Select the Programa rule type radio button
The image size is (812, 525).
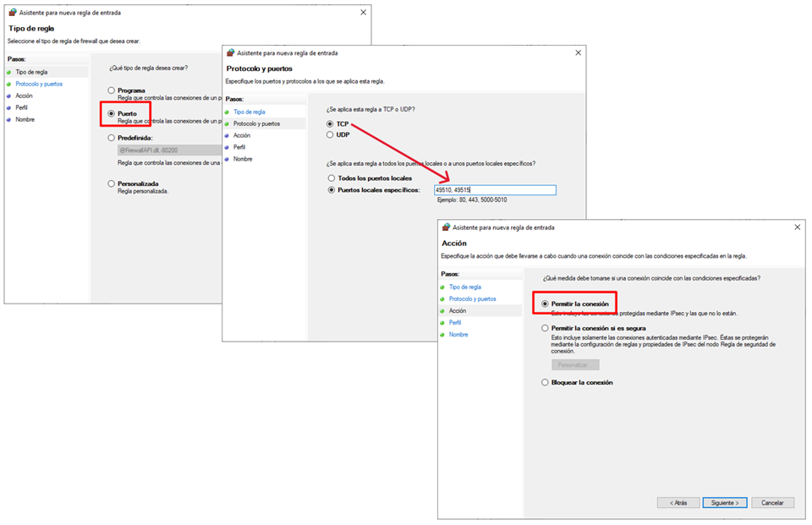tap(111, 90)
